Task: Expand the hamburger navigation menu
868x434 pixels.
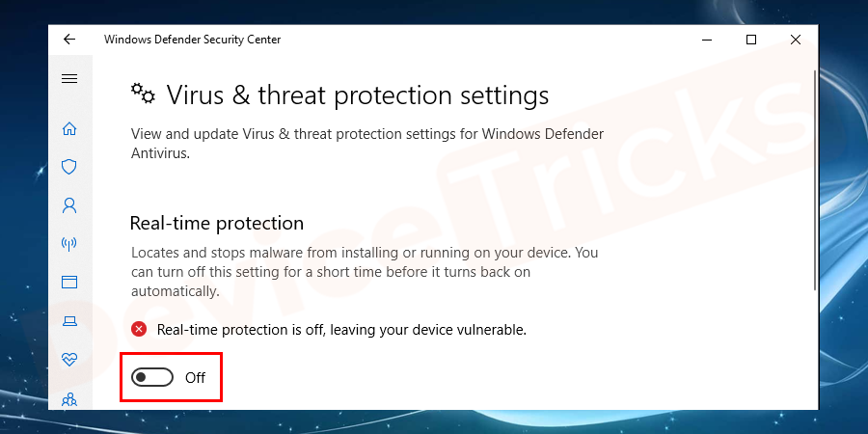Action: (x=69, y=79)
